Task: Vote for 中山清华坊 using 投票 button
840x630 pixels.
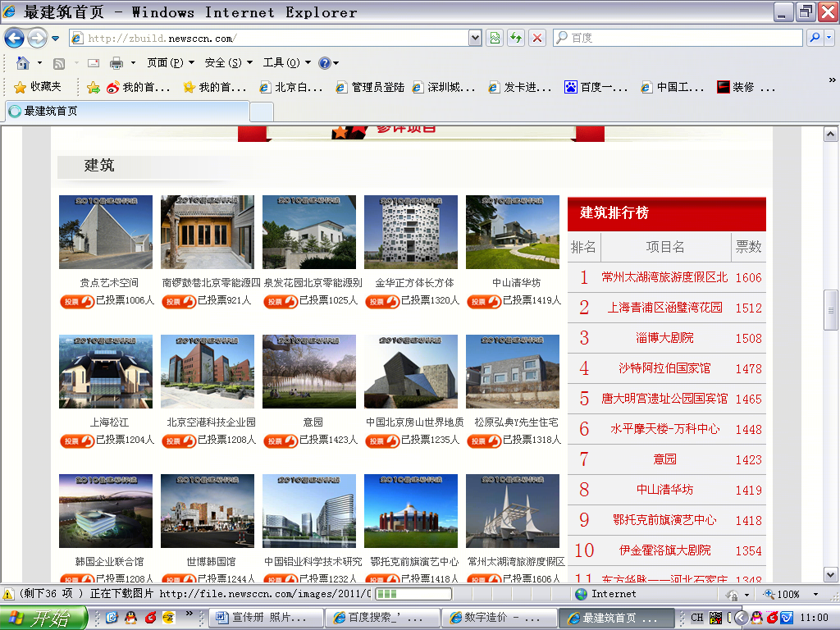Action: pyautogui.click(x=484, y=302)
